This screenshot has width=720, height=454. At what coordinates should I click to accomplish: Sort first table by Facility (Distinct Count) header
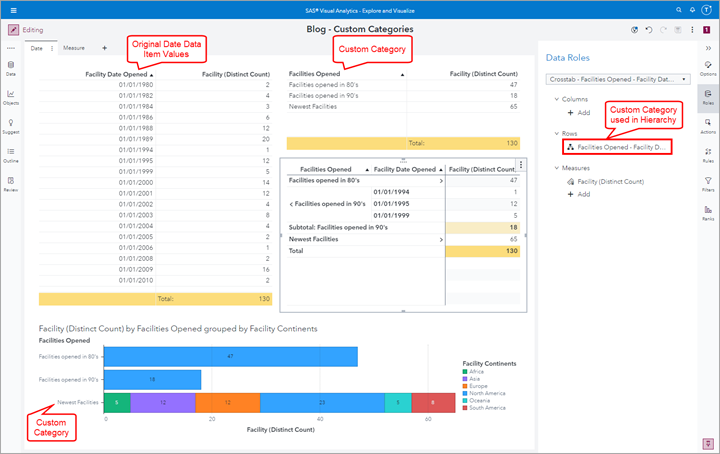tap(236, 74)
